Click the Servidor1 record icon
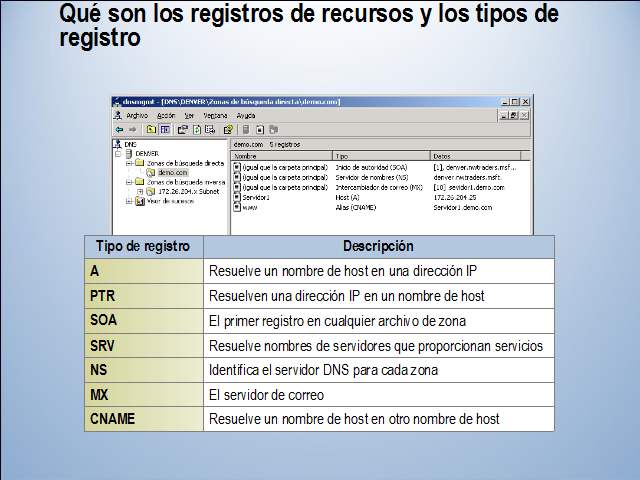The width and height of the screenshot is (640, 480). click(237, 197)
